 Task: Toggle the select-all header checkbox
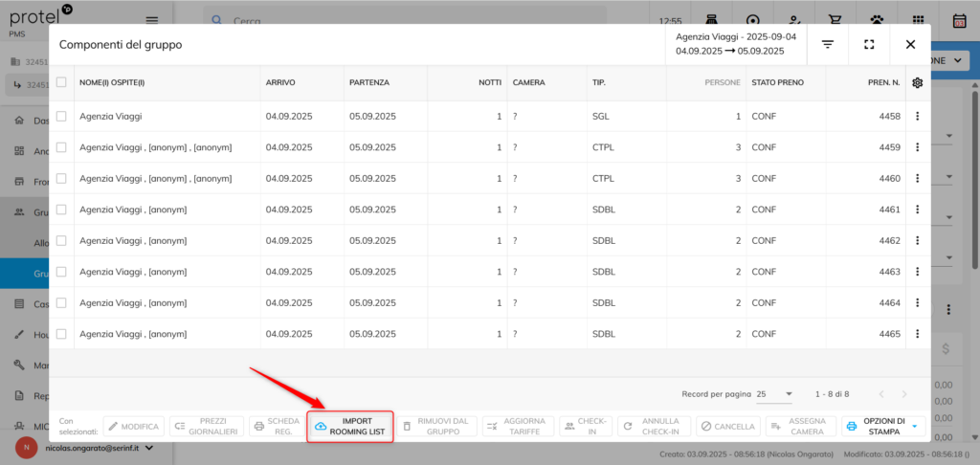pyautogui.click(x=61, y=83)
